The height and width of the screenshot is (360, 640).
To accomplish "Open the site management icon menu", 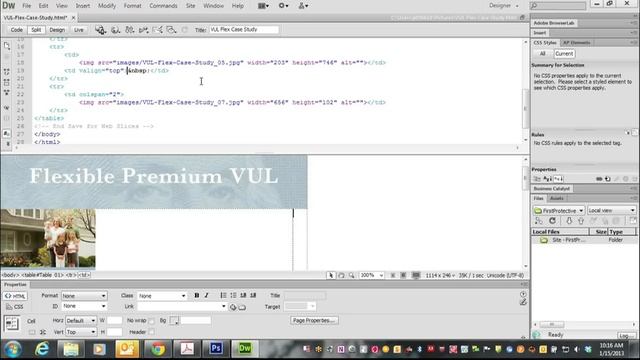I will tap(303, 6).
